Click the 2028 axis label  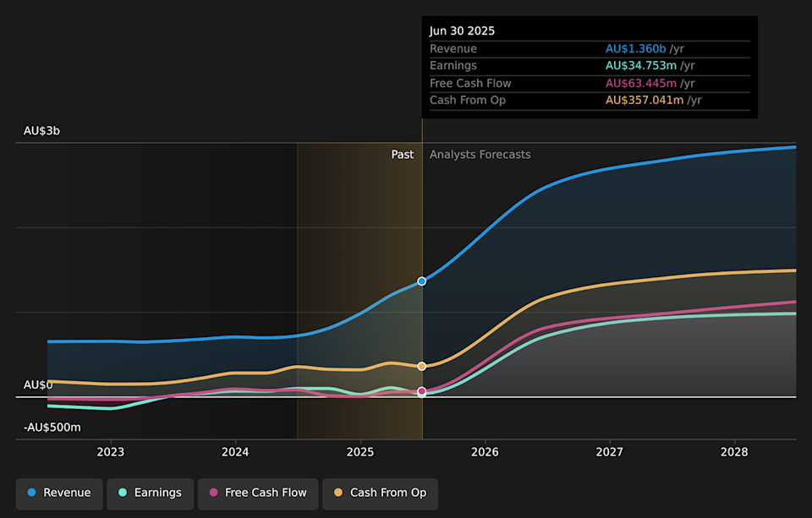coord(734,452)
